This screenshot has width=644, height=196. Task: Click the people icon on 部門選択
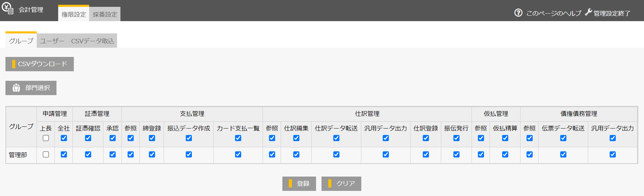pos(16,88)
